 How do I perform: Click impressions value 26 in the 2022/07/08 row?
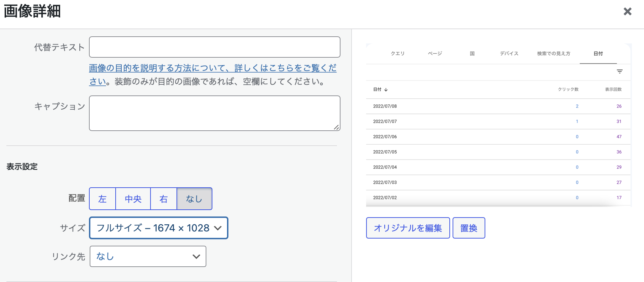619,106
